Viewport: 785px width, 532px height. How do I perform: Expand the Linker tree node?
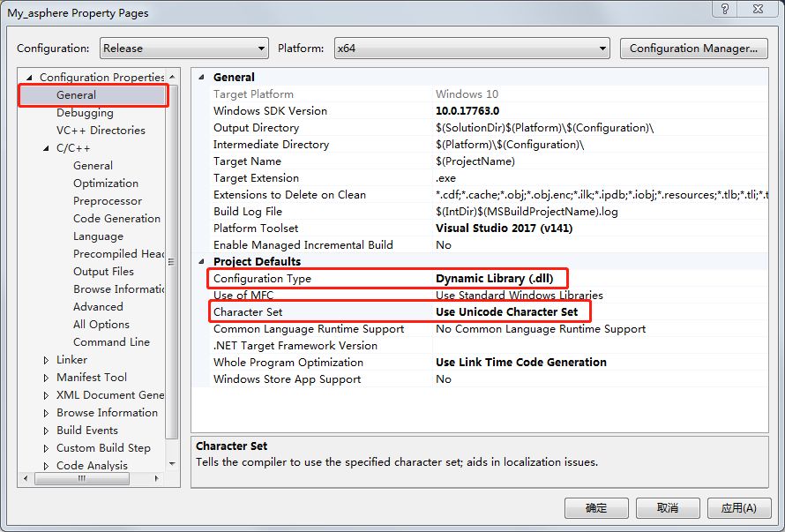[47, 360]
